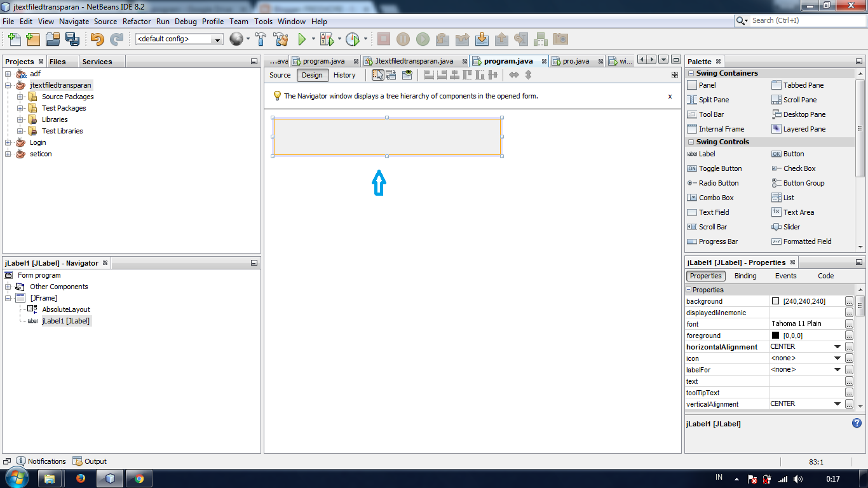868x488 pixels.
Task: Toggle the Selection Mode button in the designer
Action: pyautogui.click(x=377, y=74)
